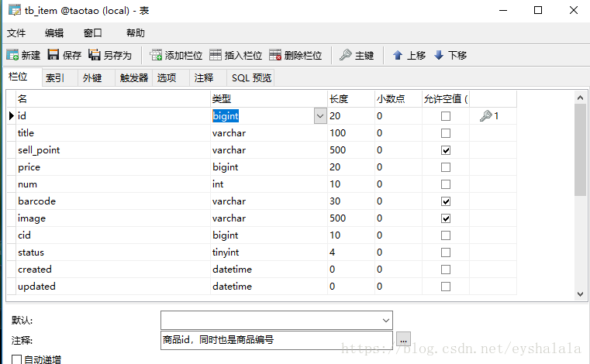Open the 文件 menu

16,33
